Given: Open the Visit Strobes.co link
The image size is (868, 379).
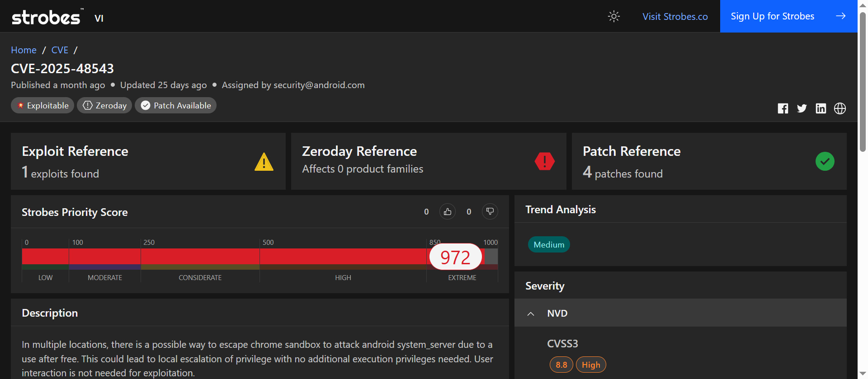Looking at the screenshot, I should coord(675,17).
